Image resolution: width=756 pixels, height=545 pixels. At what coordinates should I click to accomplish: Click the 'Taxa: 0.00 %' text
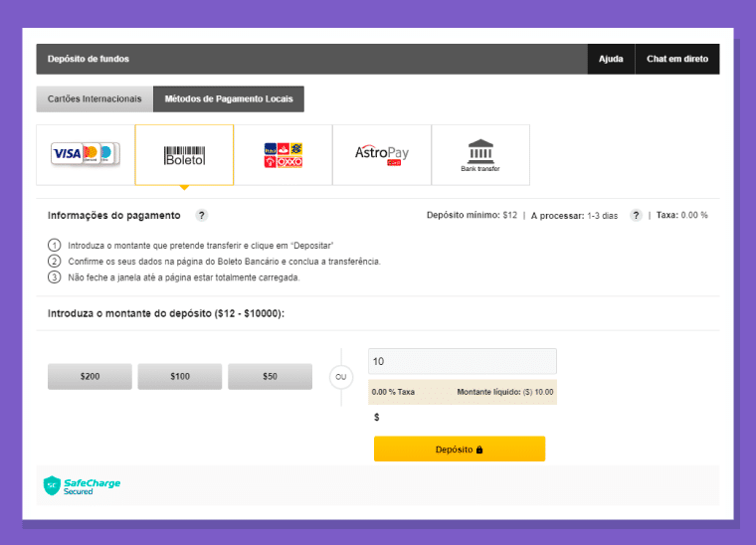[681, 216]
